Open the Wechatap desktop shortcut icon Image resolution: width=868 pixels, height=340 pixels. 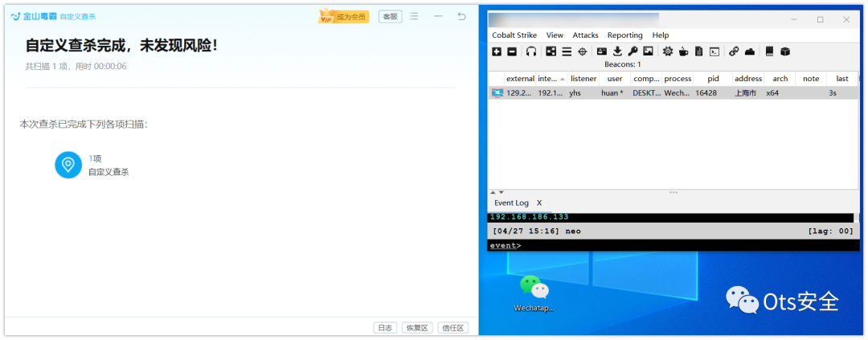coord(534,293)
